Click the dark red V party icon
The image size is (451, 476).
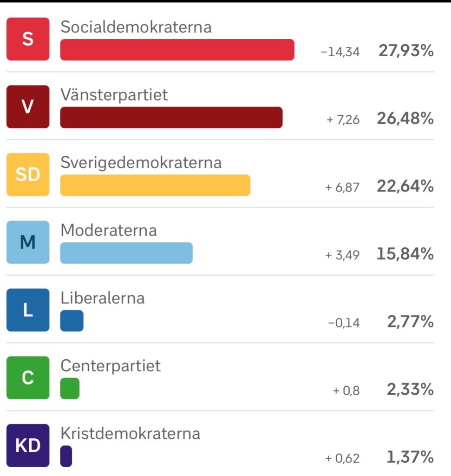tap(28, 107)
